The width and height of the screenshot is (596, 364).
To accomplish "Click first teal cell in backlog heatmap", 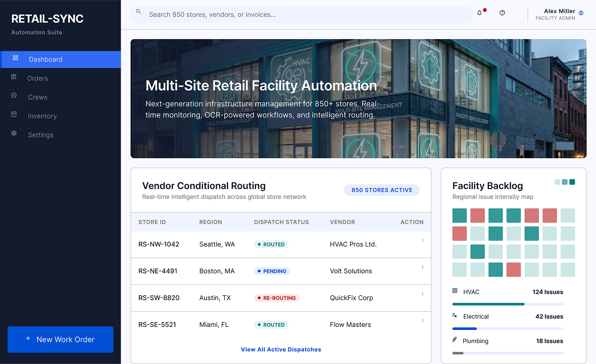I will [460, 216].
